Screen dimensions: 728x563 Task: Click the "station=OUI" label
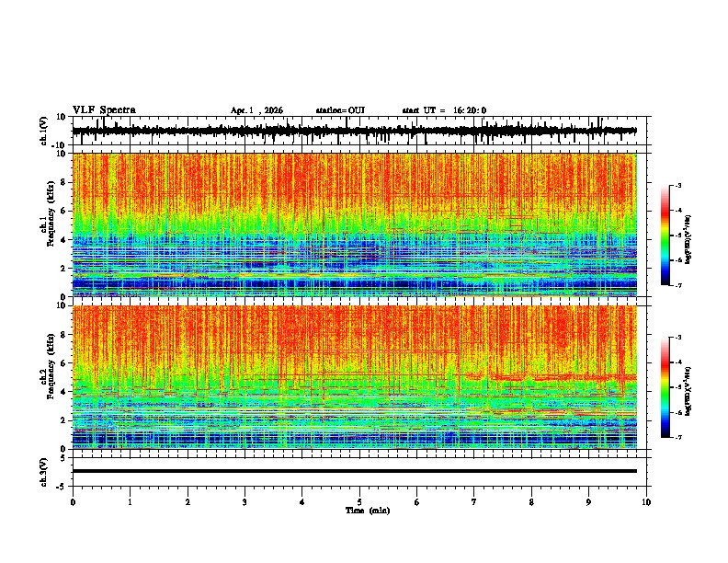click(x=340, y=110)
